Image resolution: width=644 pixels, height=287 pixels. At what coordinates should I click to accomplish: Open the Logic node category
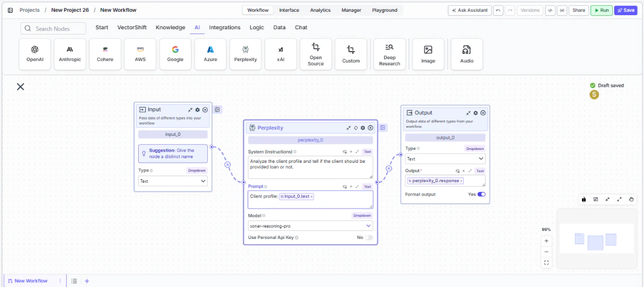coord(256,28)
